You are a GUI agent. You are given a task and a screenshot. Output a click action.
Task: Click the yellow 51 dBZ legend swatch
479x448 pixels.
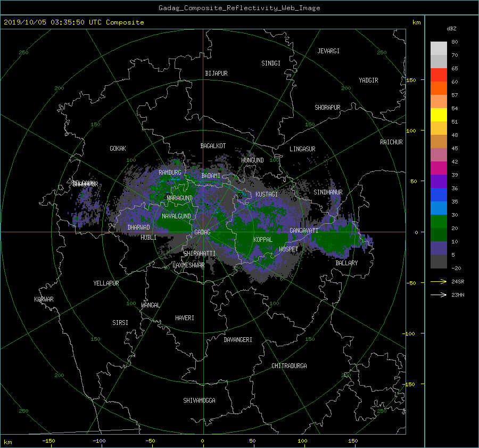tap(439, 115)
